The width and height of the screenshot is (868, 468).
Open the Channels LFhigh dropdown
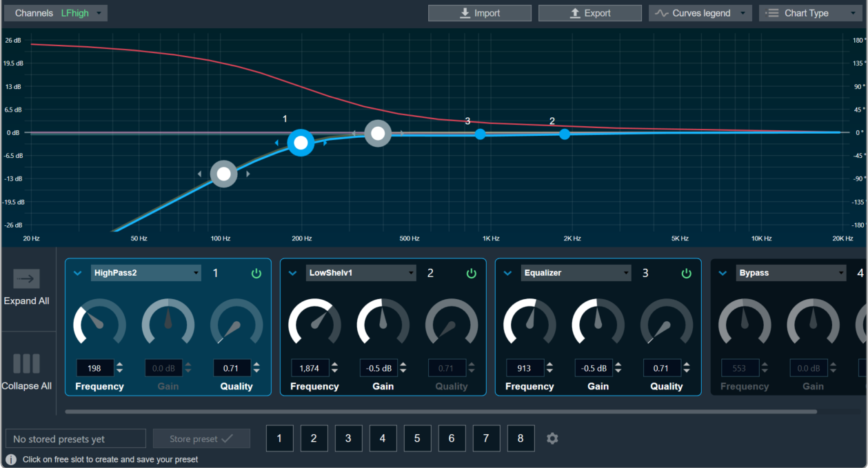[56, 13]
